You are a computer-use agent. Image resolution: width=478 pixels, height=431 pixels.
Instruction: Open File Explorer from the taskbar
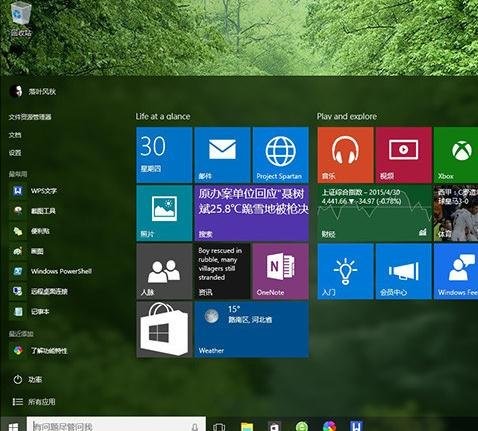(247, 426)
